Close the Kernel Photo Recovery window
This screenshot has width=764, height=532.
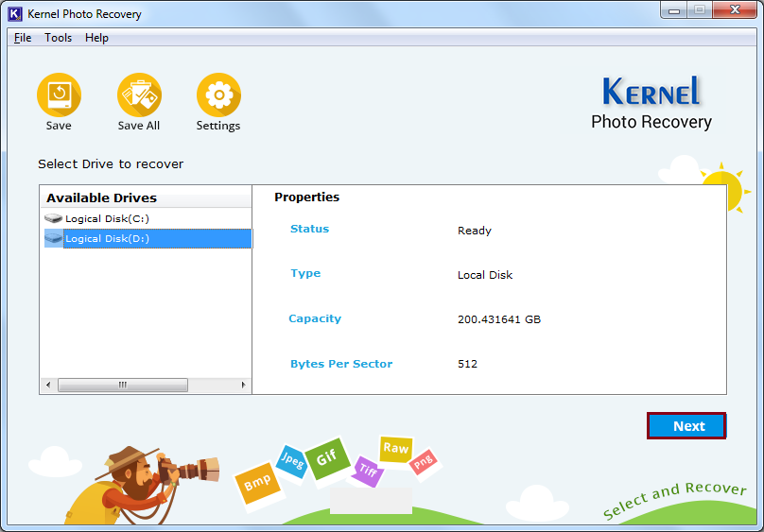[735, 9]
